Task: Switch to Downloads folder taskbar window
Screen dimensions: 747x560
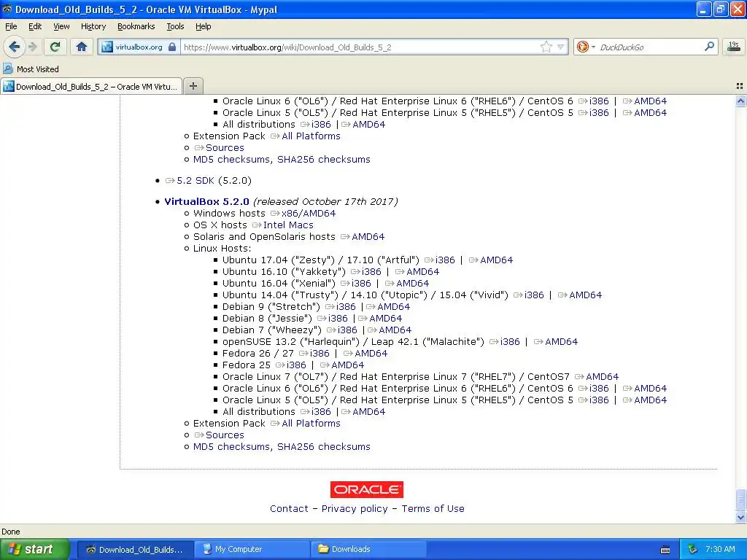Action: (368, 550)
